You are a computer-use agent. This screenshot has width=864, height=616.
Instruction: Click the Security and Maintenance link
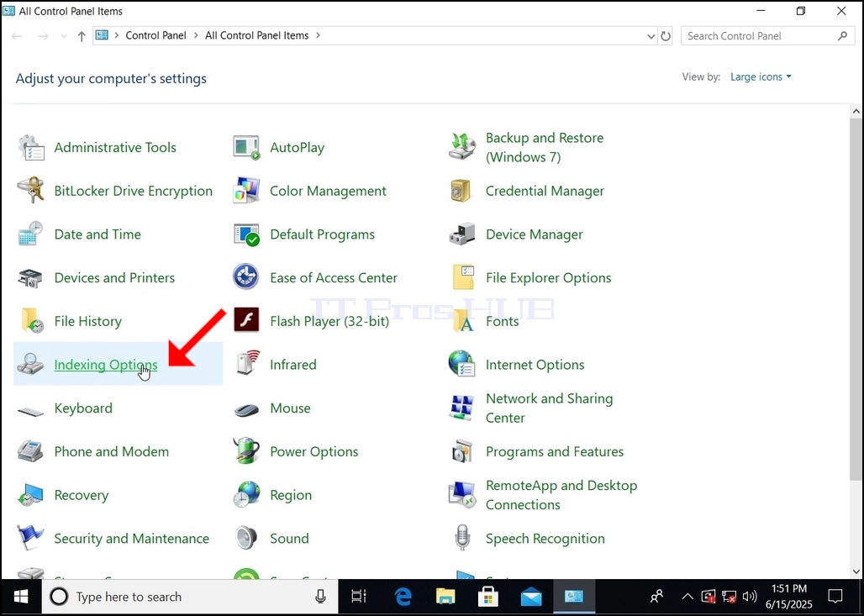(132, 539)
